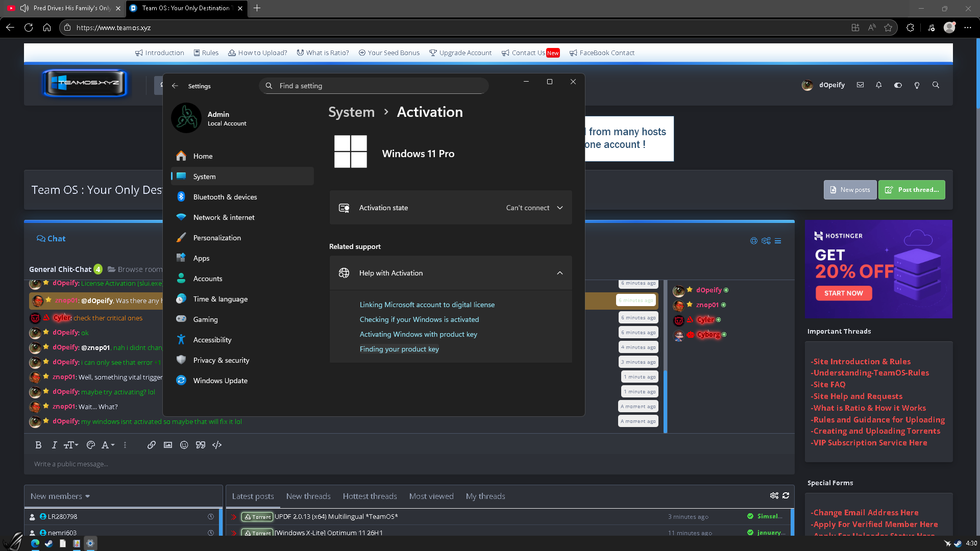Open New members dropdown

(x=60, y=496)
